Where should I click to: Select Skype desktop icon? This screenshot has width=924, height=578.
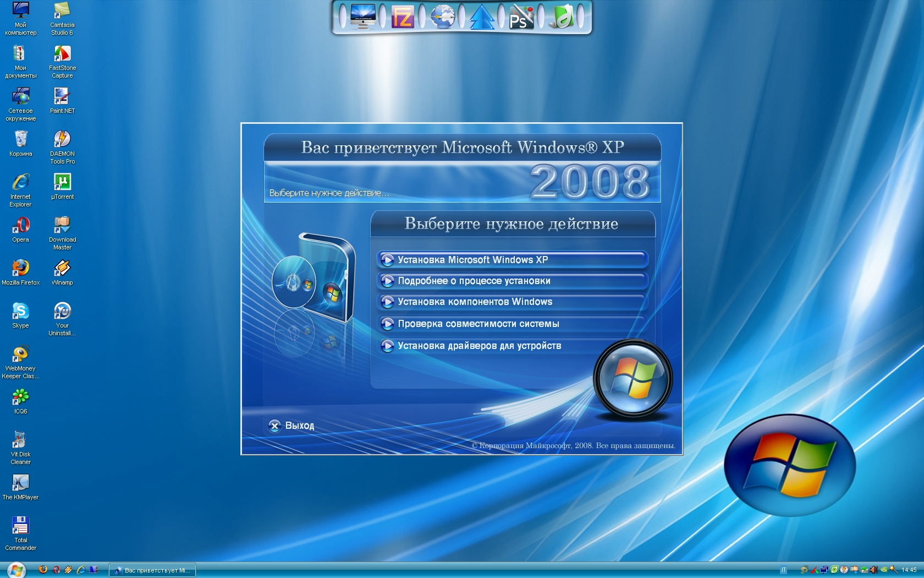click(20, 315)
